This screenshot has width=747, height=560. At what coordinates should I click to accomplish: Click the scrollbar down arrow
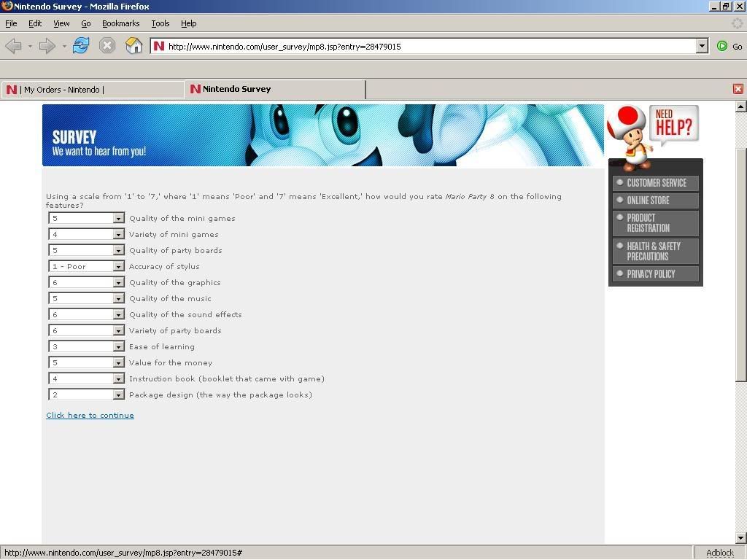(x=740, y=539)
